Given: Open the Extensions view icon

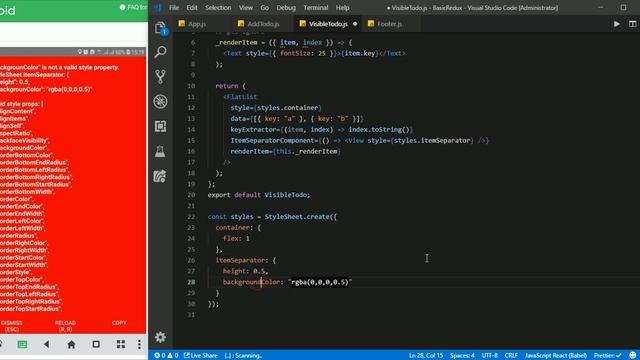Looking at the screenshot, I should pyautogui.click(x=160, y=126).
